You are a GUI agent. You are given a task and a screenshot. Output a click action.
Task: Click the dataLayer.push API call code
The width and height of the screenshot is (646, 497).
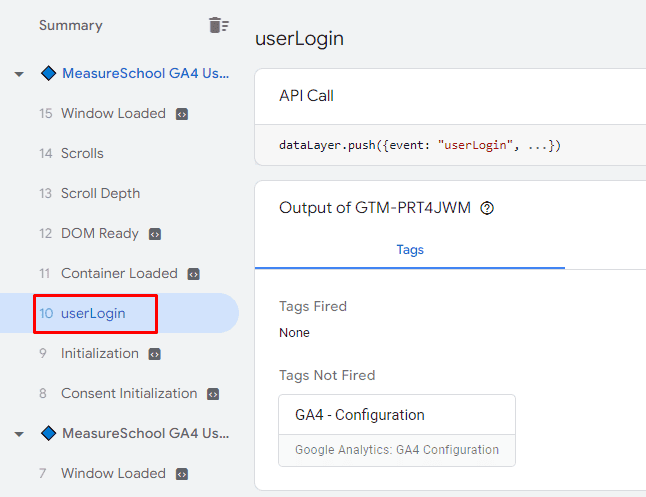420,145
